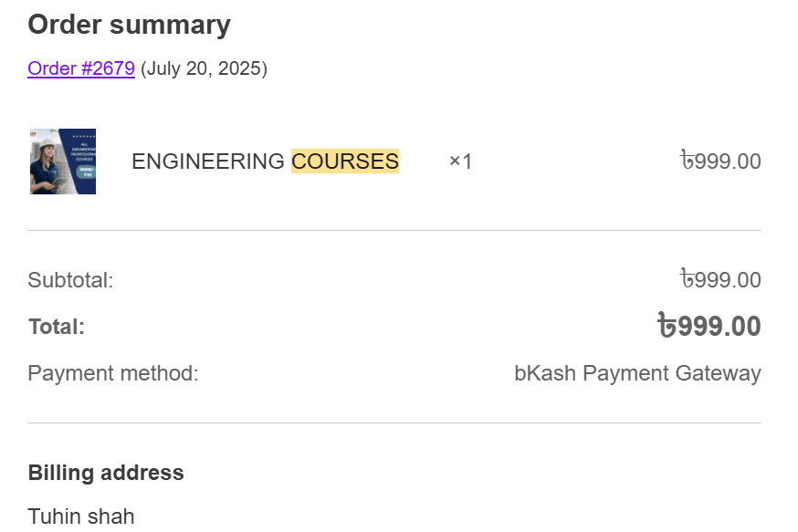Viewport: 798px width, 532px height.
Task: Click the product price ৳999.00 in item row
Action: click(720, 161)
